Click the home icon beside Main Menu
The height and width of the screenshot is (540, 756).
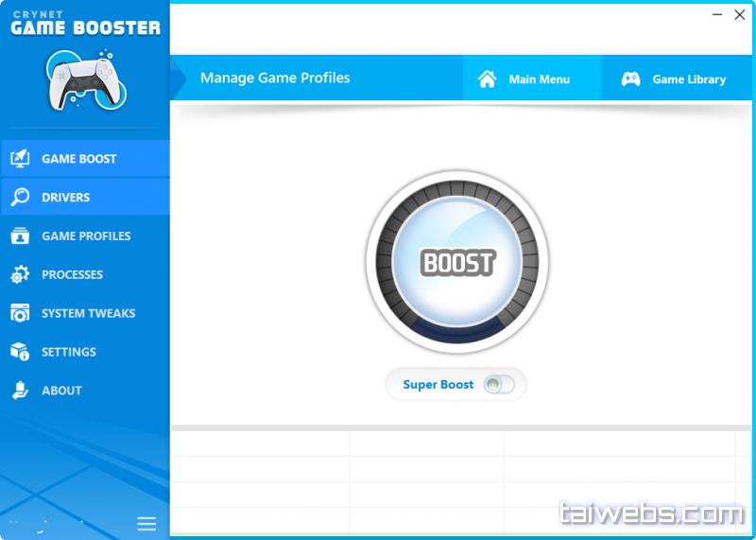pos(488,79)
